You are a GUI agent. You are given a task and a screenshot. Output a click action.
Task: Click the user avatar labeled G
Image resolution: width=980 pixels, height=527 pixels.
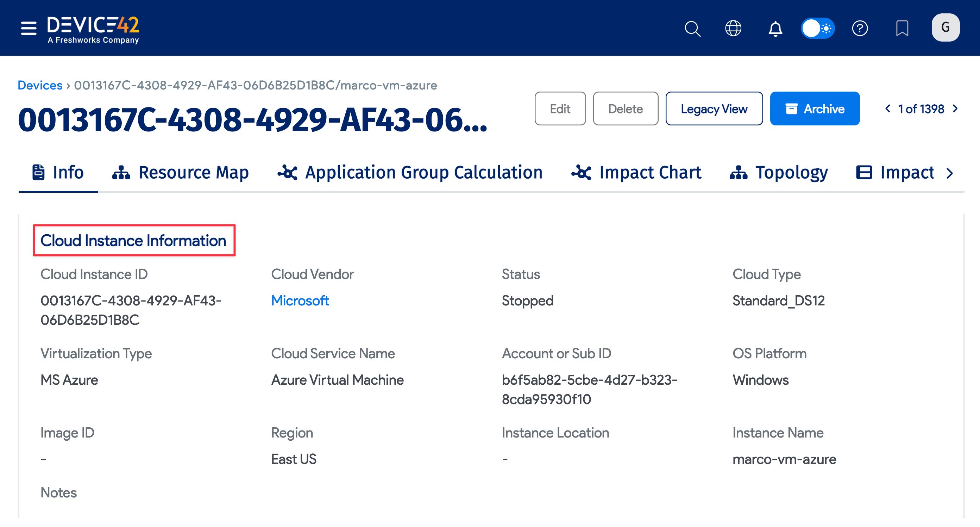point(946,27)
